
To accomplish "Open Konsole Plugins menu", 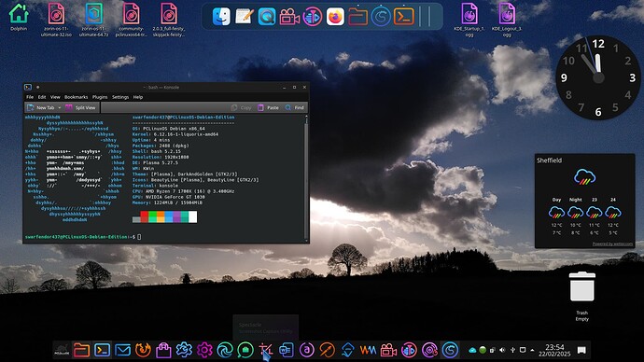I will [100, 97].
